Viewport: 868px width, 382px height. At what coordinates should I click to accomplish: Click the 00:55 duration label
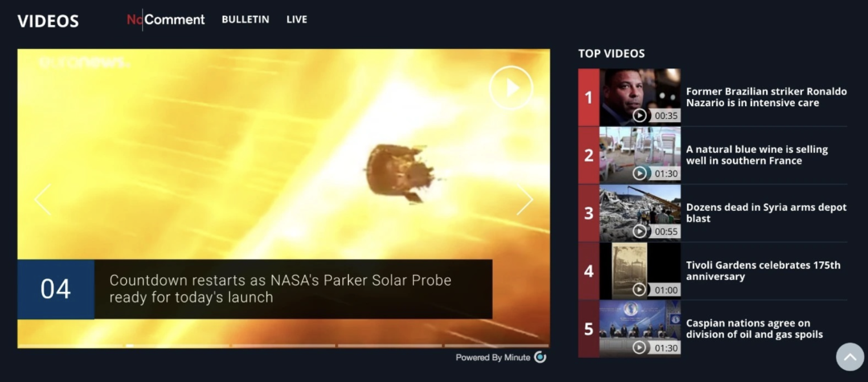tap(666, 232)
